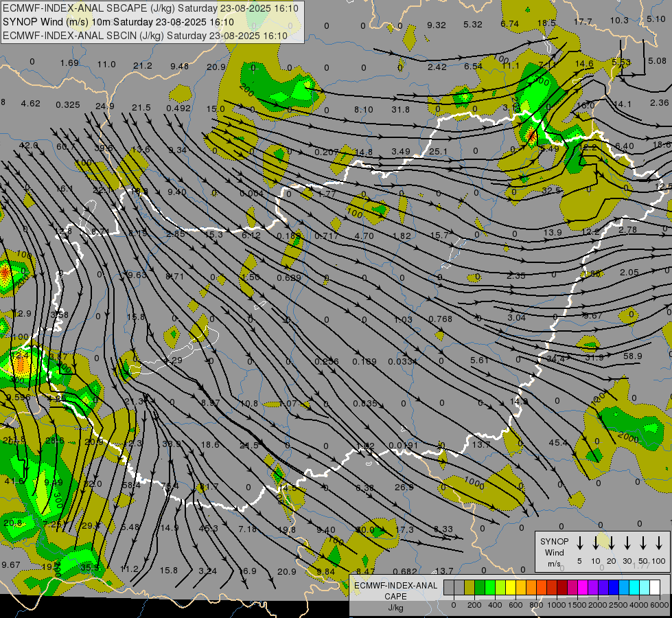
Task: Click the 4000 tick in CAPE legend
Action: [639, 605]
